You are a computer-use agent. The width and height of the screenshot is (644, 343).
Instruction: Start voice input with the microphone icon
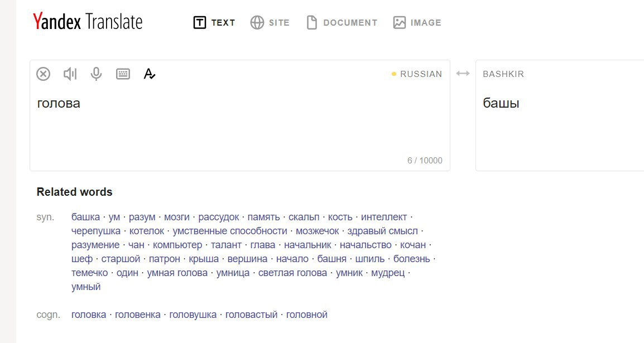(x=96, y=74)
